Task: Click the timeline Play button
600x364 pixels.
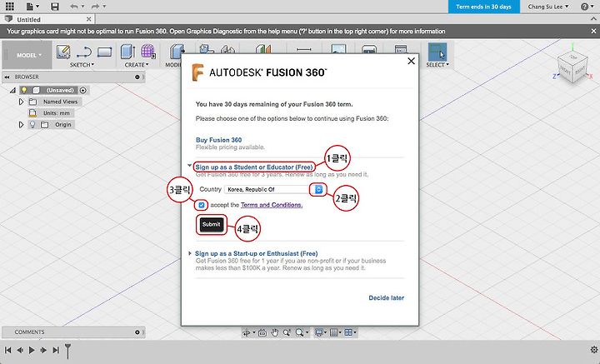Action: 32,350
